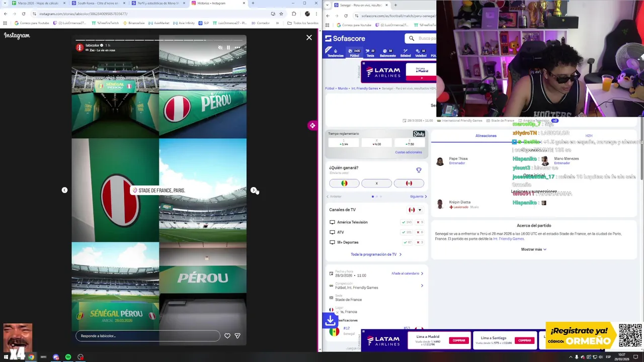Screen dimensions: 644x362
Task: Open the labicolor profile avatar
Action: coord(79,47)
